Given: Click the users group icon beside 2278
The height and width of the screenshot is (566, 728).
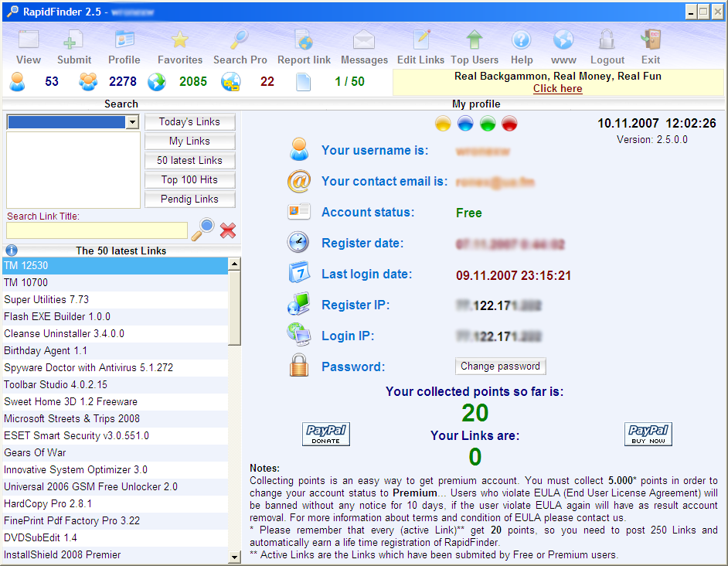Looking at the screenshot, I should [x=88, y=81].
